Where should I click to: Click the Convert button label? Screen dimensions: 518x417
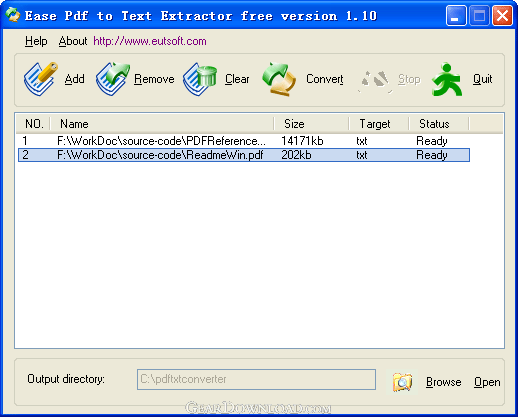[x=325, y=79]
